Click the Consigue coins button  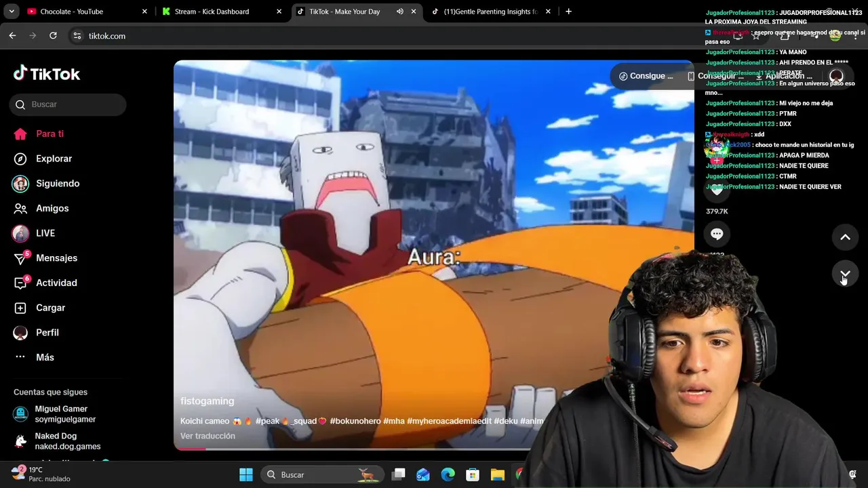[646, 76]
